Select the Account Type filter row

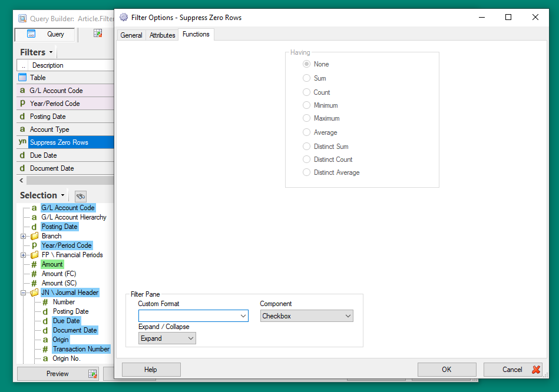pyautogui.click(x=65, y=129)
